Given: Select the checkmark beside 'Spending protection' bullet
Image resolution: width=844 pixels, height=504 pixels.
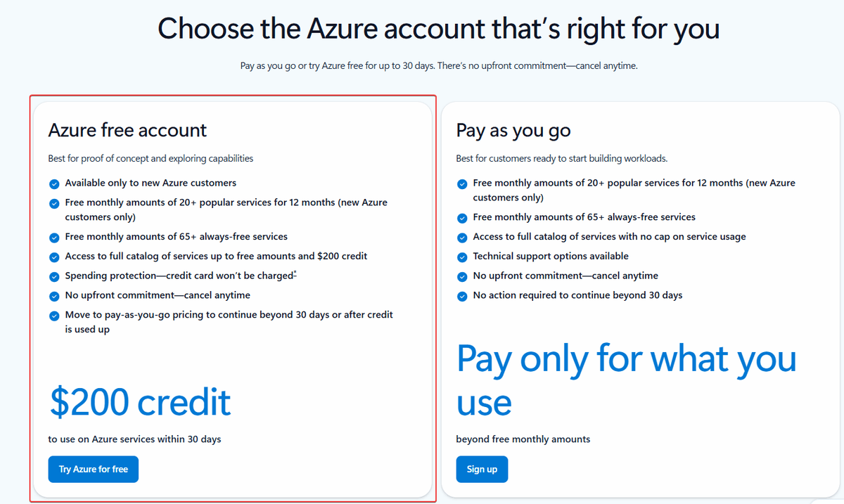Looking at the screenshot, I should 54,277.
